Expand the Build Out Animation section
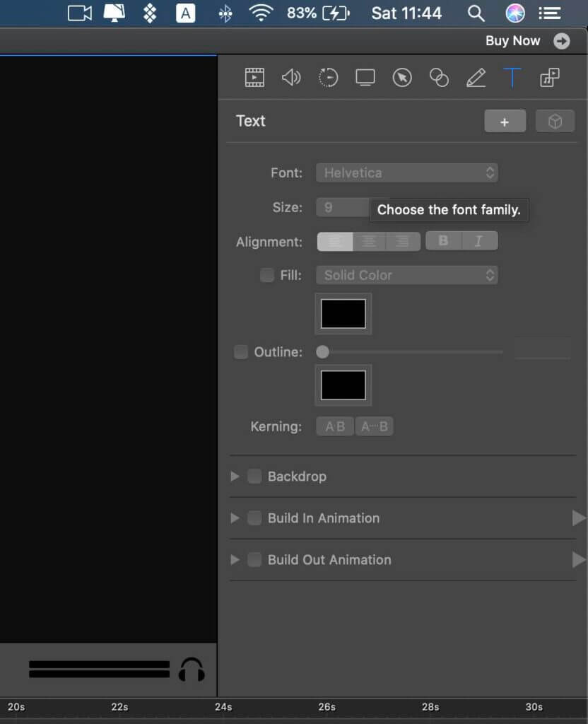 point(235,560)
